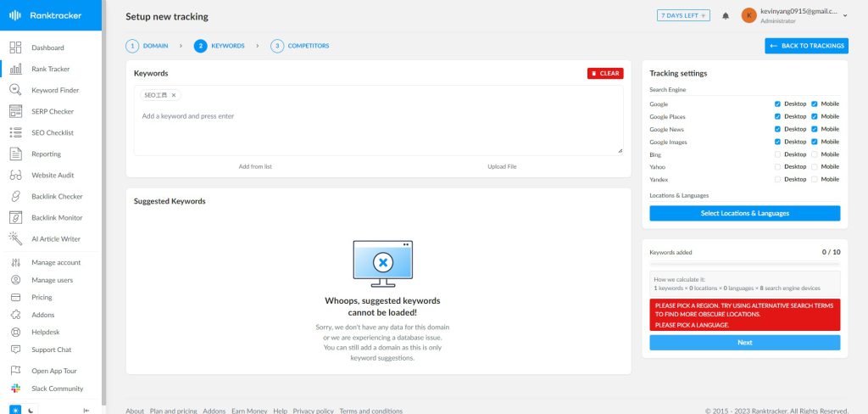
Task: Click the Backlink Checker icon
Action: coord(15,196)
